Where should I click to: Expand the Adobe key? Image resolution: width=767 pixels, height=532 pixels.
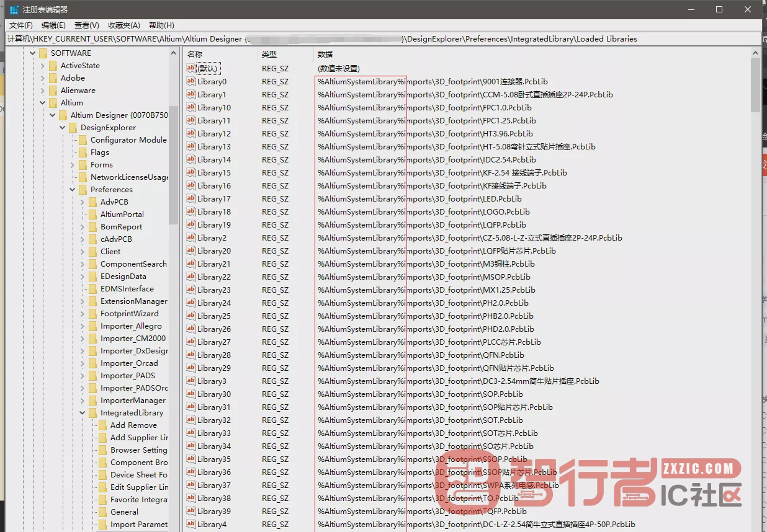click(43, 78)
